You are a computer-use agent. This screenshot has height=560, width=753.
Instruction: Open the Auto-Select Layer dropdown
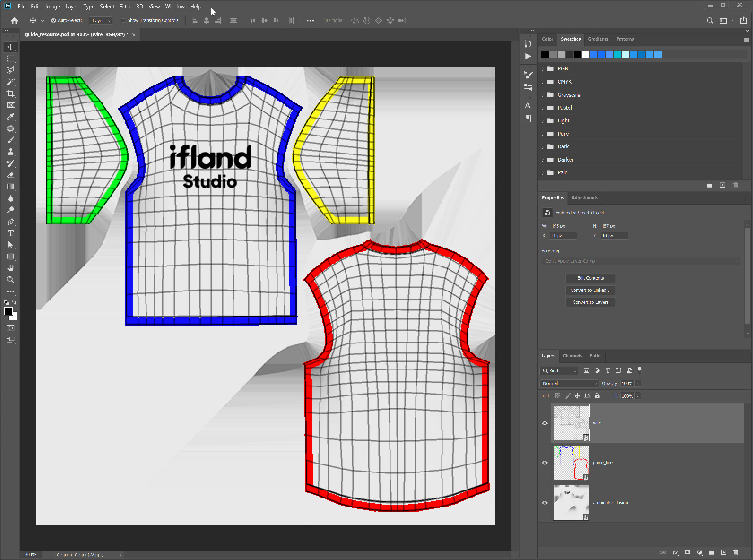coord(101,21)
